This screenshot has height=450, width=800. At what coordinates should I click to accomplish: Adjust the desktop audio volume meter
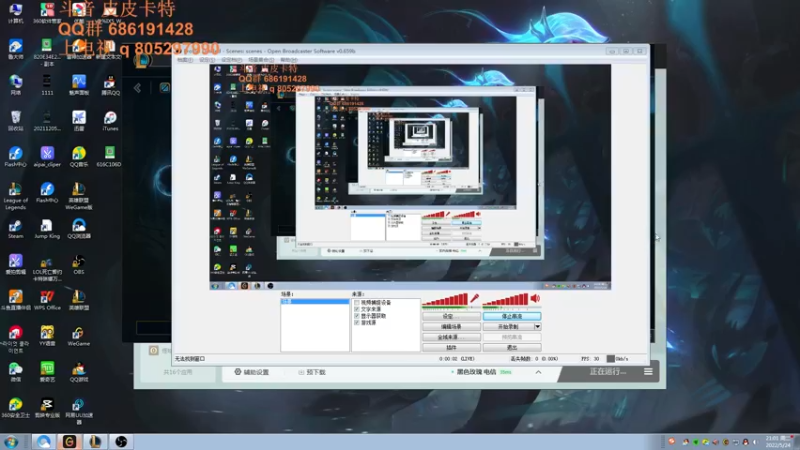click(505, 299)
